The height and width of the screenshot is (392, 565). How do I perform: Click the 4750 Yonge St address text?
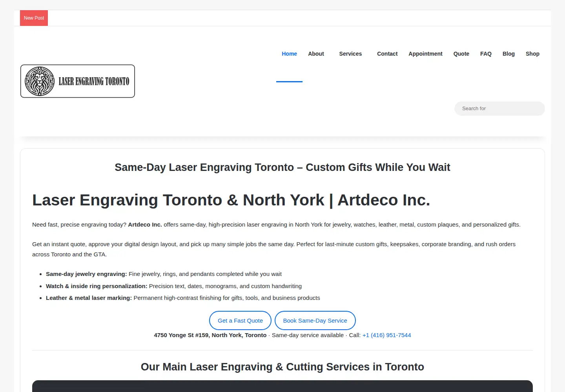point(210,335)
